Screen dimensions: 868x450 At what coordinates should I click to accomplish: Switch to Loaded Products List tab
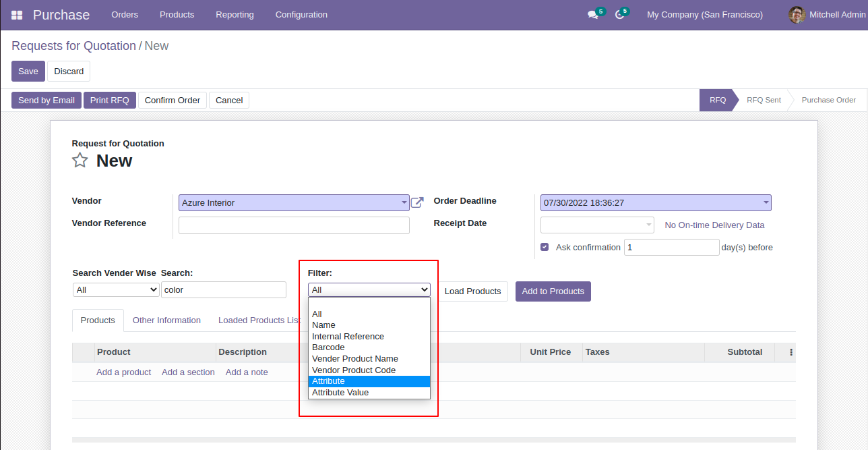click(x=259, y=320)
